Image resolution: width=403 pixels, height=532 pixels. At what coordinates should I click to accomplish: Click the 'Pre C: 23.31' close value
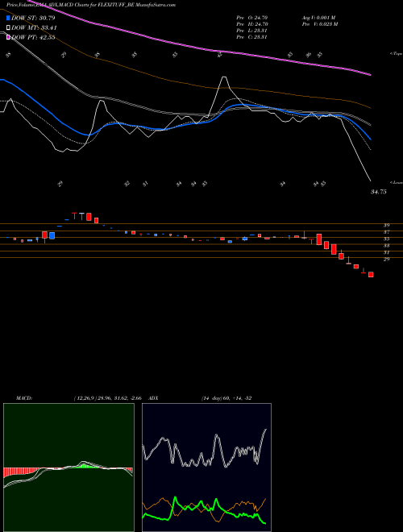[x=252, y=37]
